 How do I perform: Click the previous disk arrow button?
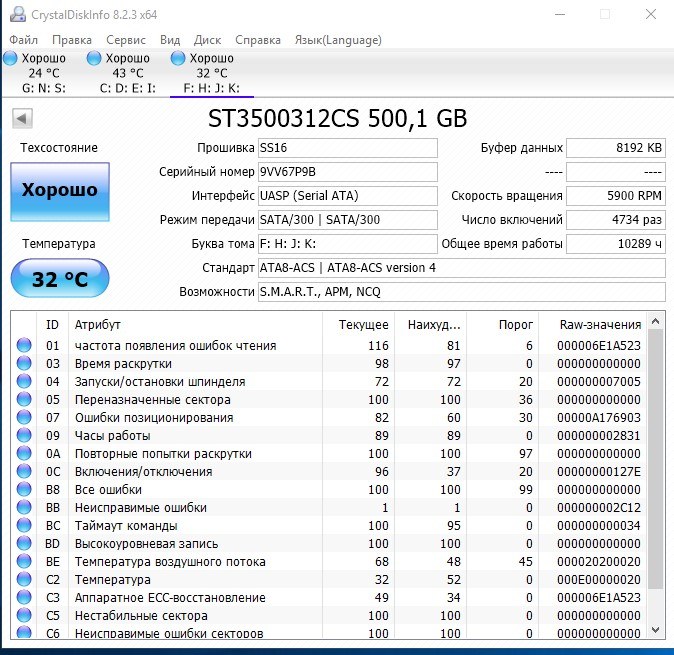[x=21, y=119]
